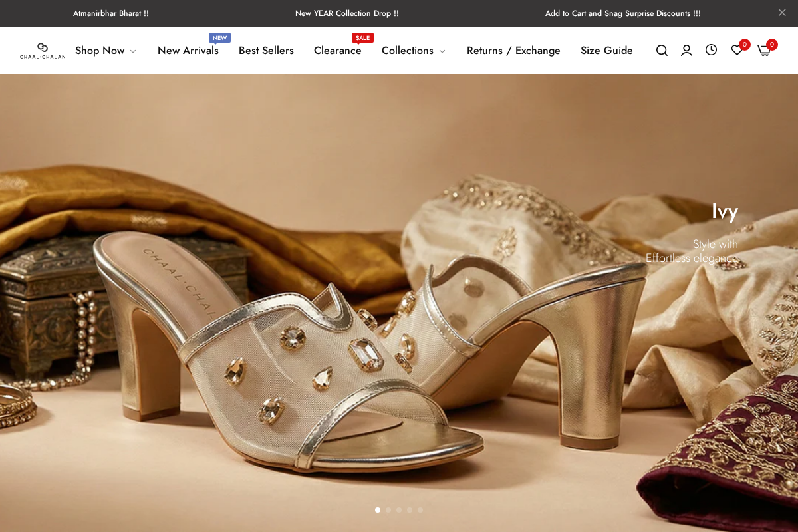Click the Chaal-Chalan logo

click(42, 51)
